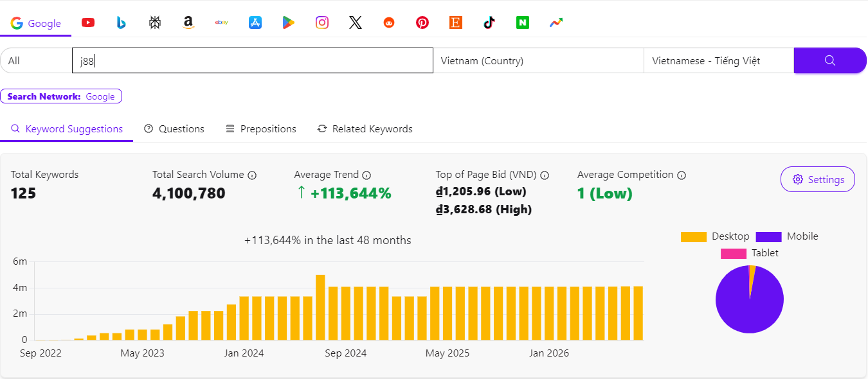Screen dimensions: 868x379
Task: Select the Pinterest platform icon
Action: point(422,23)
